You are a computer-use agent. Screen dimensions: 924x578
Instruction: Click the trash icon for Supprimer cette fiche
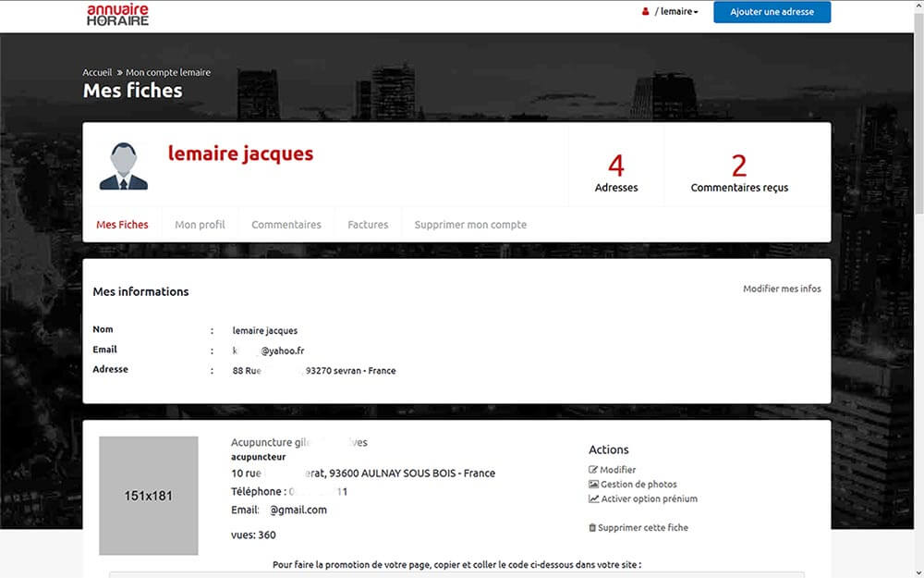coord(592,528)
